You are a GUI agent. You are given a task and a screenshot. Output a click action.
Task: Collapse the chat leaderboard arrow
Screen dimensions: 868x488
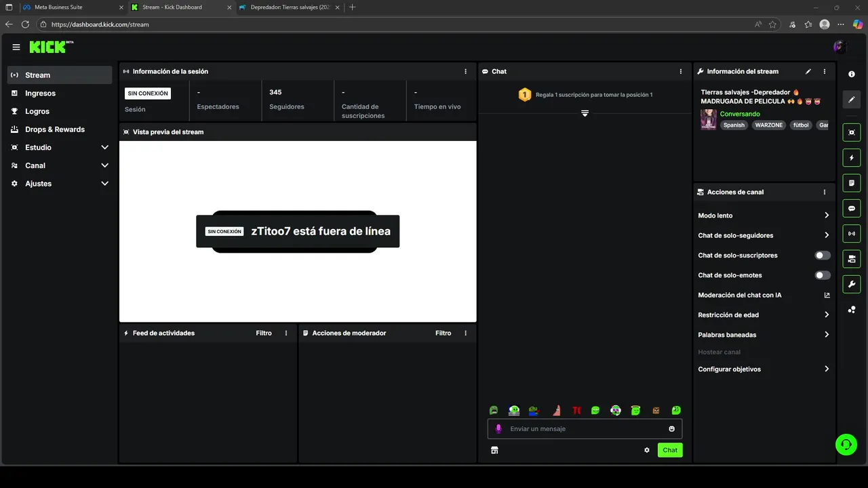[585, 113]
